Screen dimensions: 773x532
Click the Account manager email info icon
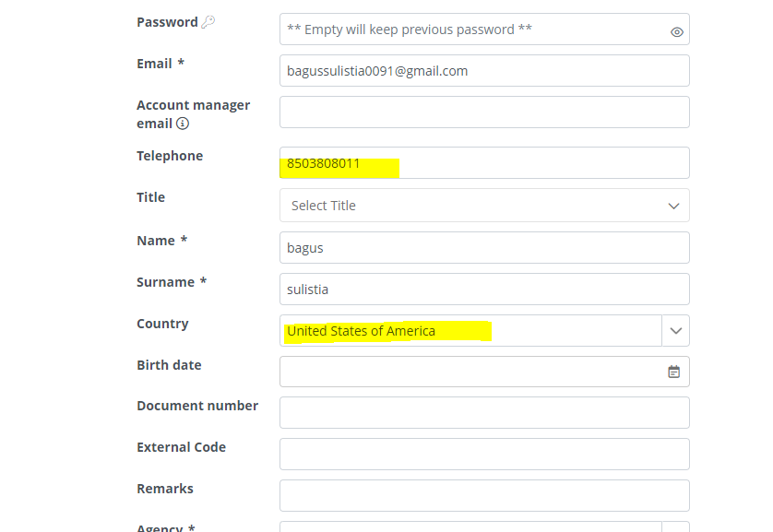[x=183, y=124]
